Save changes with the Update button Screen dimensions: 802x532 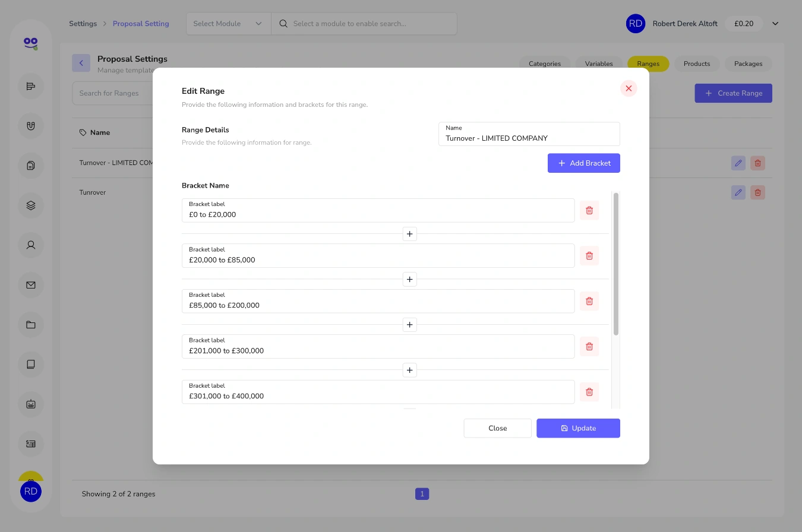[578, 428]
